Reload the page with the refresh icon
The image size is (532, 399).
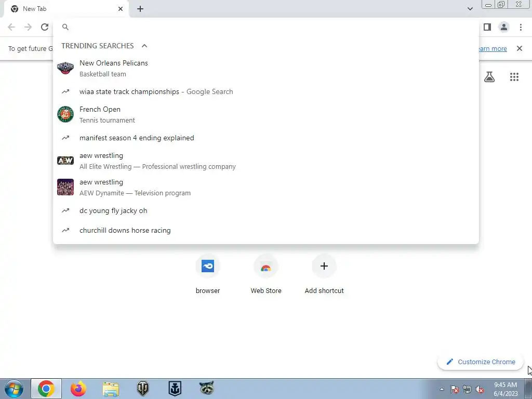pos(45,27)
